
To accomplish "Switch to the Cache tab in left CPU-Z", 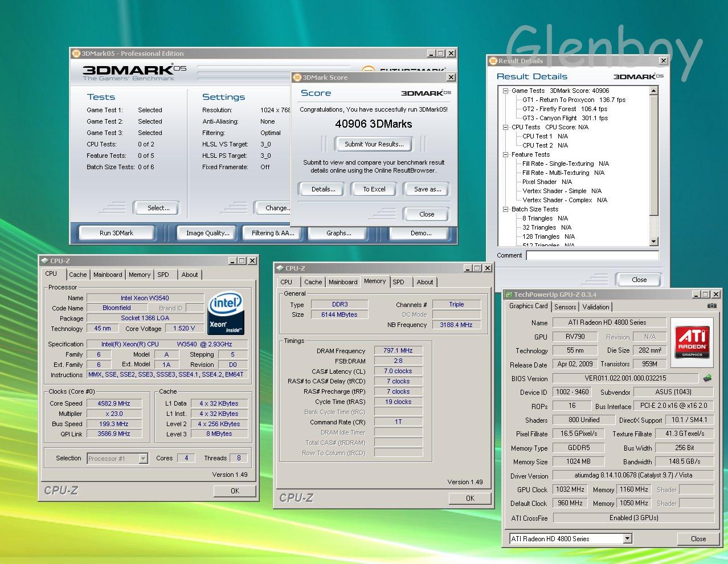I will [x=78, y=275].
